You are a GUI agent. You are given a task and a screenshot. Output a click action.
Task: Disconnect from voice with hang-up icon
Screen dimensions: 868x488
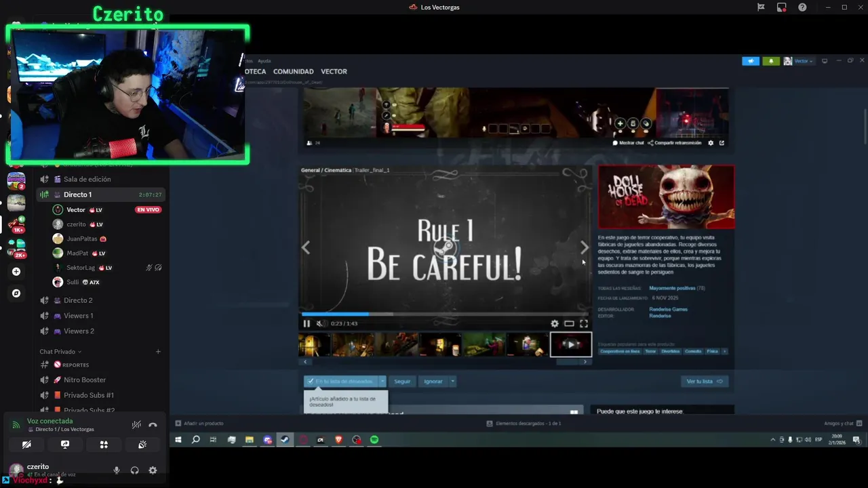click(x=153, y=425)
